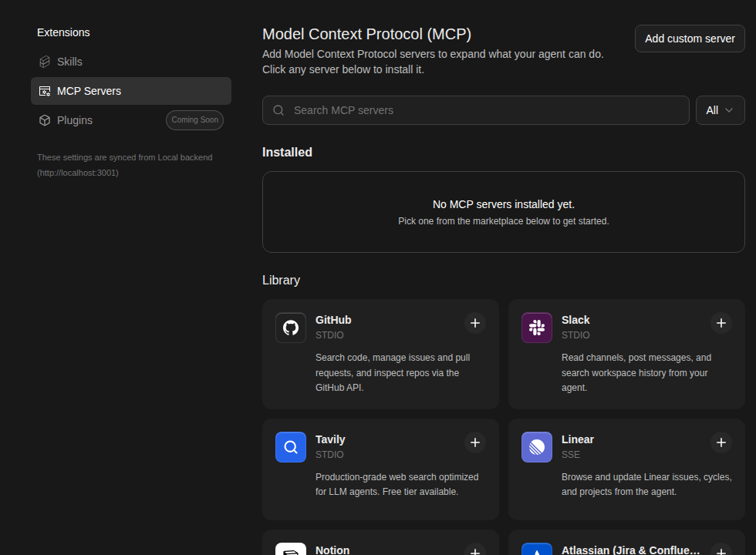The image size is (756, 555).
Task: Click the SSE label under Linear
Action: pyautogui.click(x=570, y=454)
